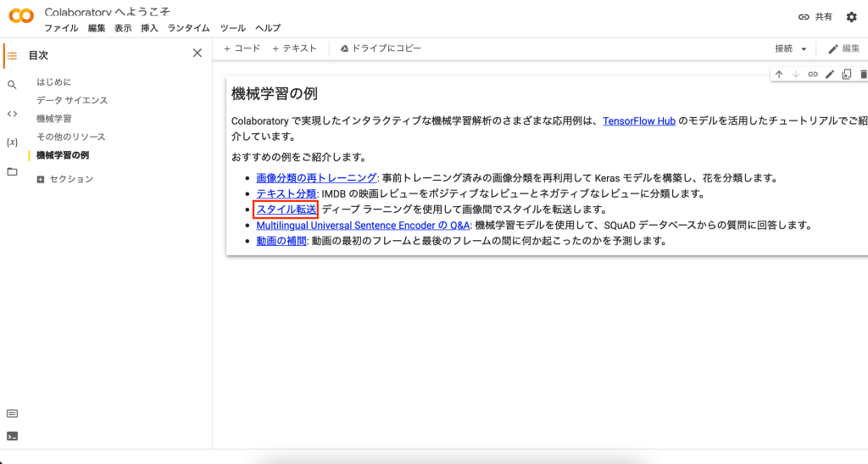The width and height of the screenshot is (868, 464).
Task: Move cell up with the up arrow
Action: pyautogui.click(x=779, y=75)
